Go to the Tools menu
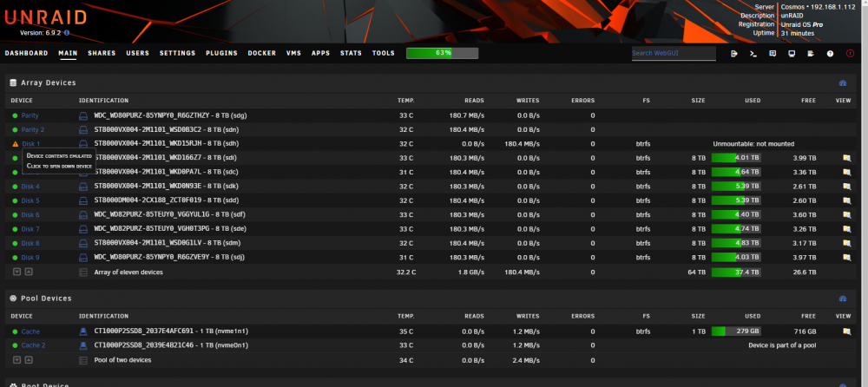 tap(384, 53)
